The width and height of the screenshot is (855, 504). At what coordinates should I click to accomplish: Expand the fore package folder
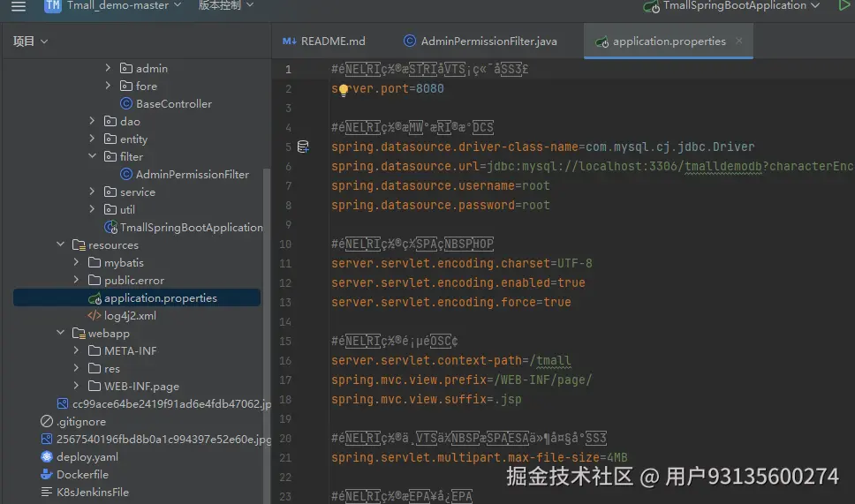click(108, 86)
